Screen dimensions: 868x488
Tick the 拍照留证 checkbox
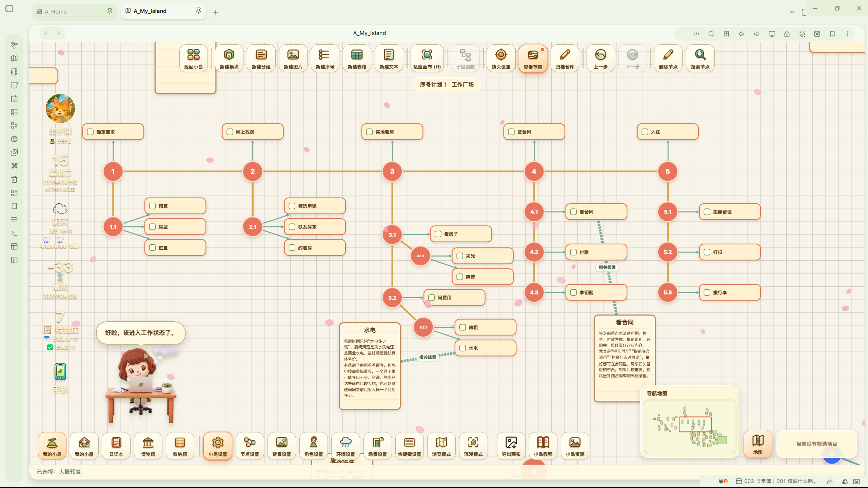tap(707, 212)
